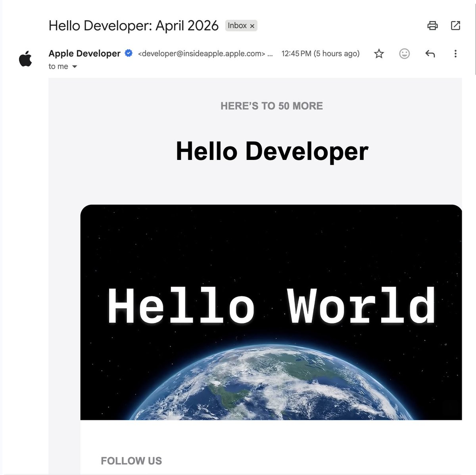
Task: Print the email using the printer icon
Action: pyautogui.click(x=433, y=25)
